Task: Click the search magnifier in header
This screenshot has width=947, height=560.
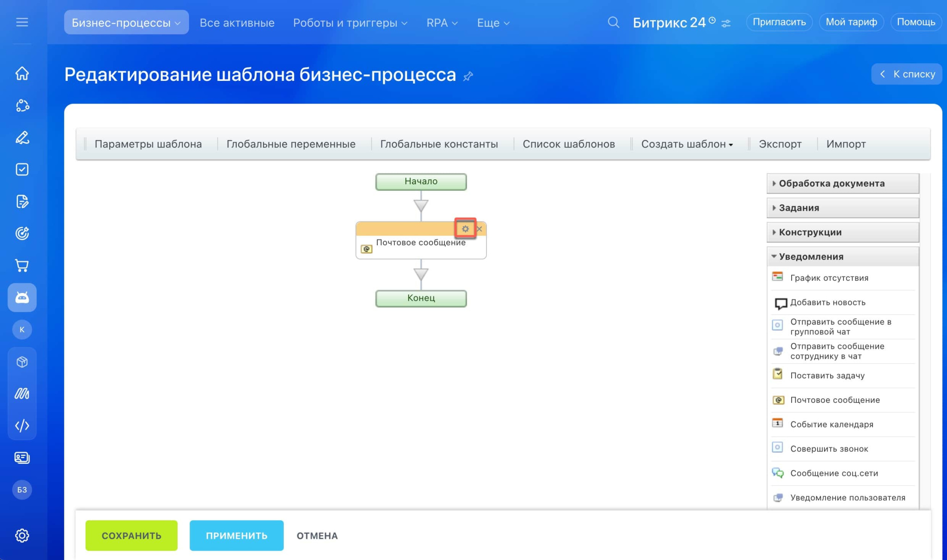Action: pos(613,22)
